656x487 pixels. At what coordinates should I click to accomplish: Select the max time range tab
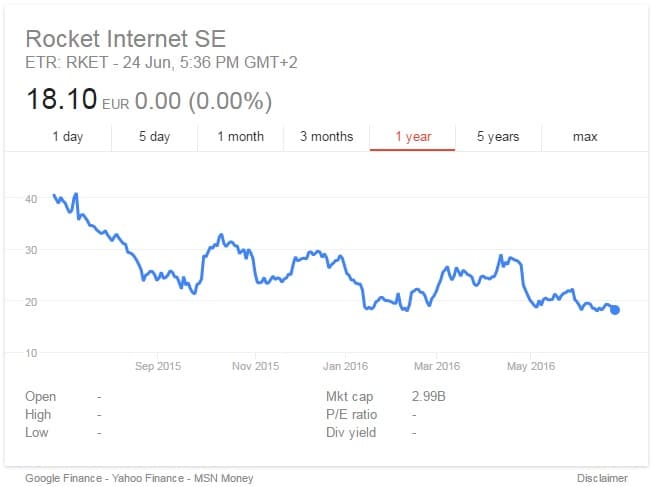[585, 137]
